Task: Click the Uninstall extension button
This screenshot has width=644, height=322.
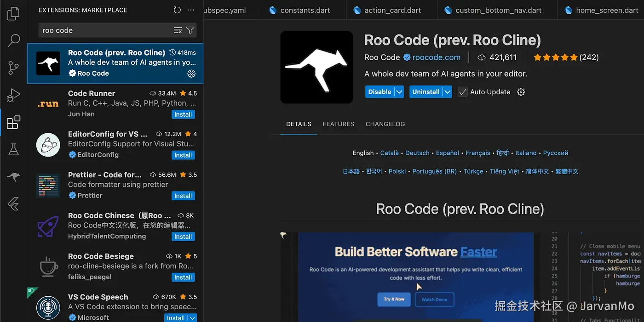Action: [x=426, y=92]
